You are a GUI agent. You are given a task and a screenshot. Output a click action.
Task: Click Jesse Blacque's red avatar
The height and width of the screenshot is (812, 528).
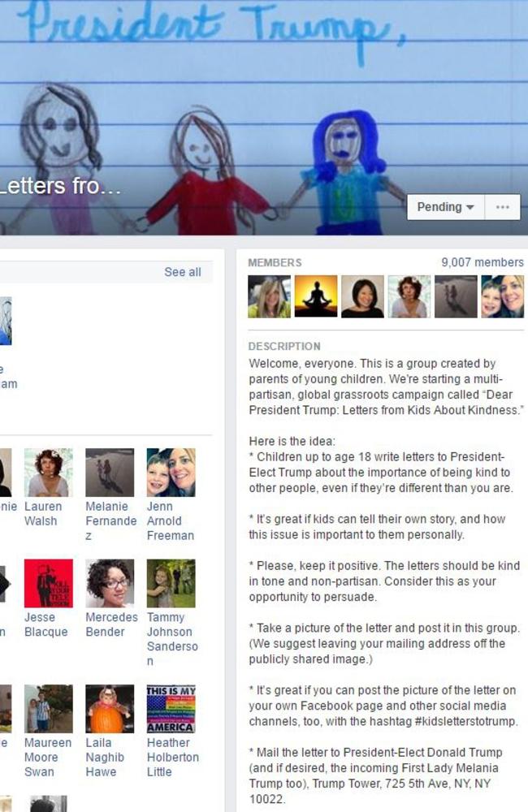(49, 583)
